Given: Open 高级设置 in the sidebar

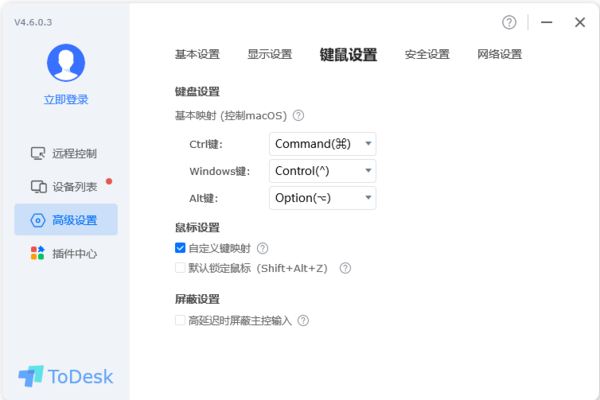Looking at the screenshot, I should [66, 220].
